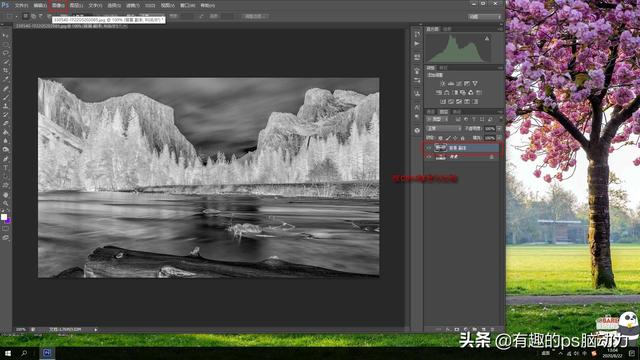Click the background color swatch
640x360 pixels.
[9, 221]
